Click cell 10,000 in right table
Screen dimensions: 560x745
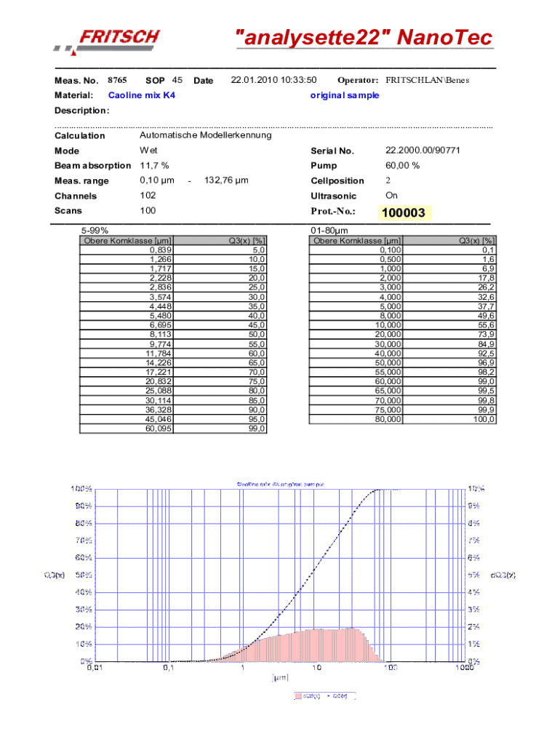[x=356, y=325]
